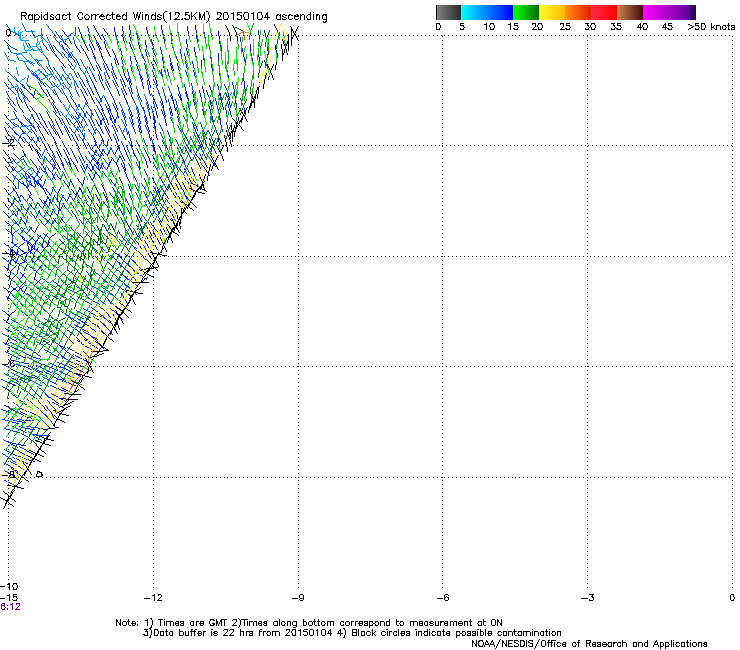The height and width of the screenshot is (650, 740).
Task: Select the '-12' longitude axis label
Action: coord(153,598)
